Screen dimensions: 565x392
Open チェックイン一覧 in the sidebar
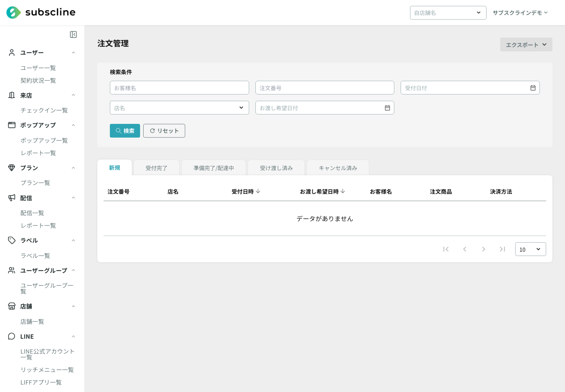click(44, 110)
